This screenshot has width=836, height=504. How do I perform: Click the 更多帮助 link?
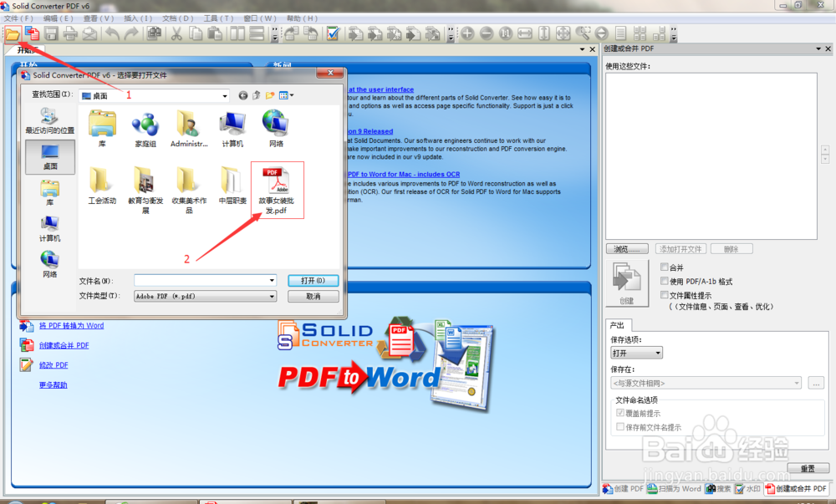(x=53, y=384)
